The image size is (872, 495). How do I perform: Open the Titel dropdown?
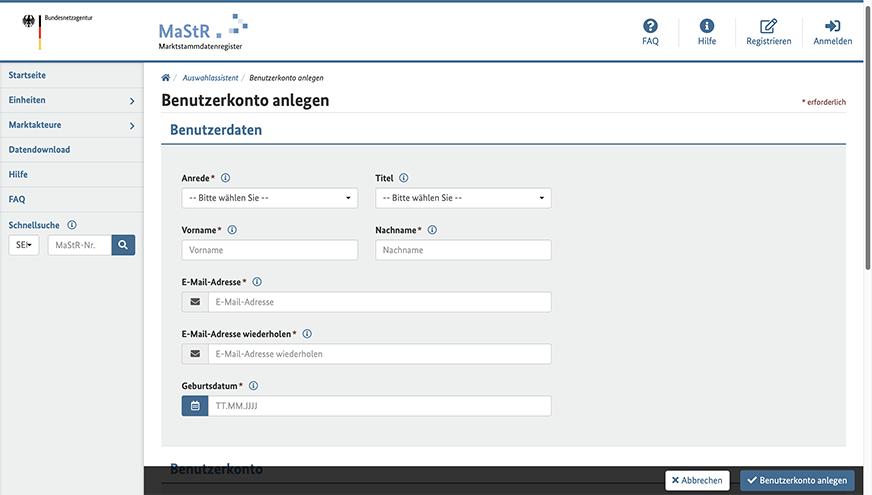463,198
